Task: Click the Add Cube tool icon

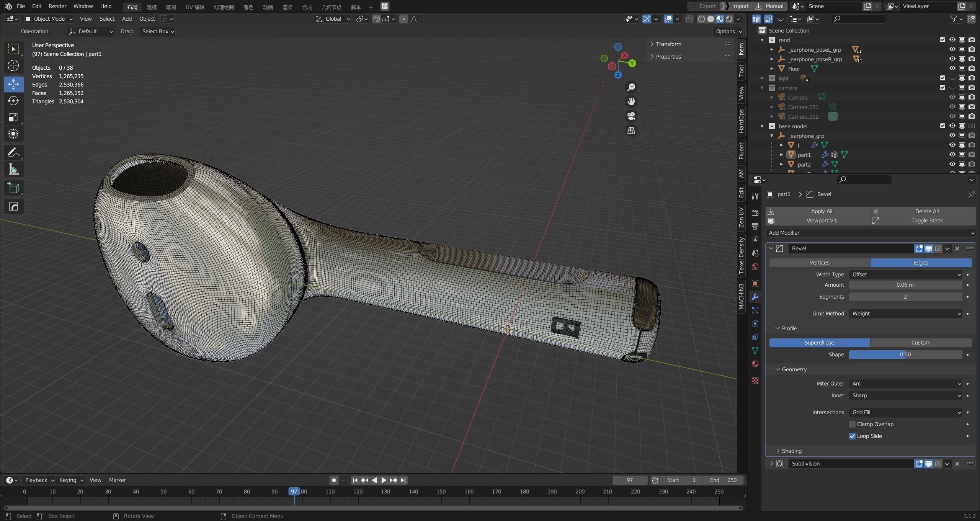Action: [13, 188]
